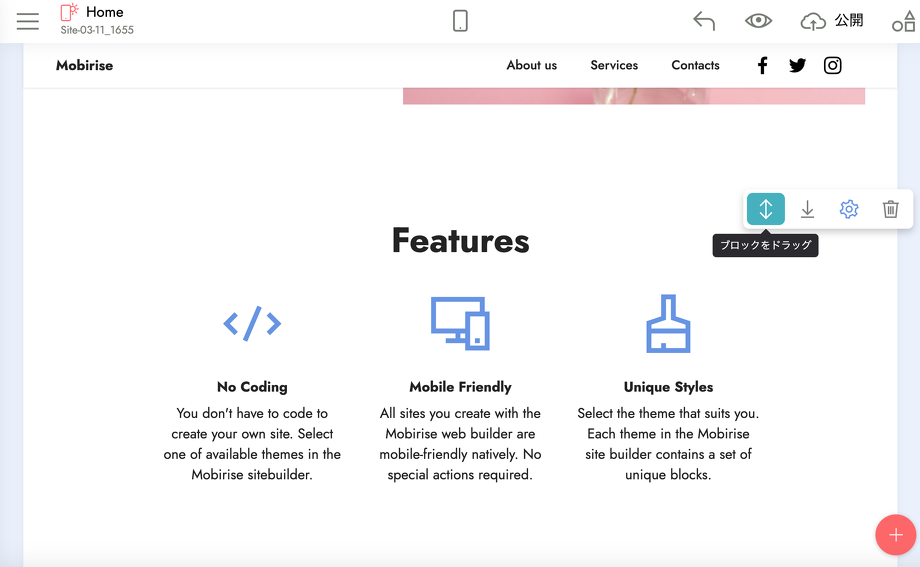Click the undo arrow icon
920x567 pixels.
704,21
